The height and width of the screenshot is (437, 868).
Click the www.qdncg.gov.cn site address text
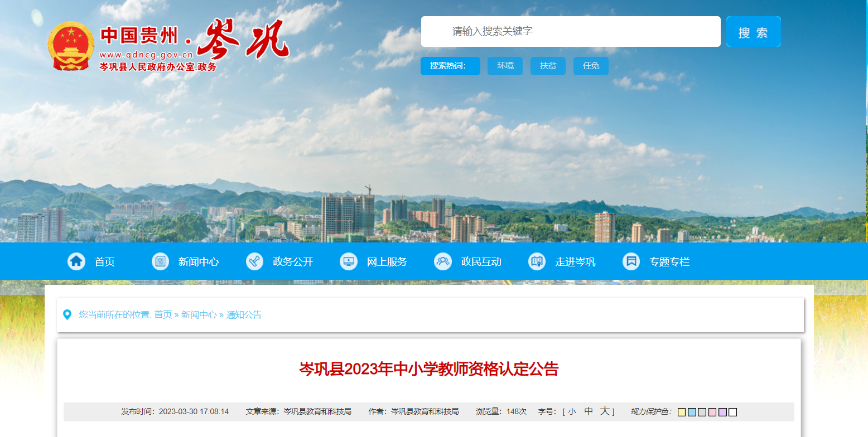click(x=146, y=55)
